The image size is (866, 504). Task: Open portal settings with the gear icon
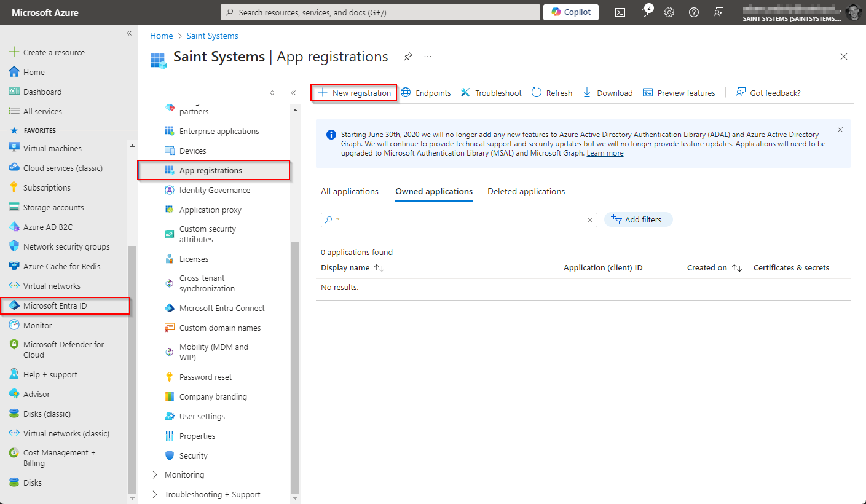pyautogui.click(x=669, y=12)
